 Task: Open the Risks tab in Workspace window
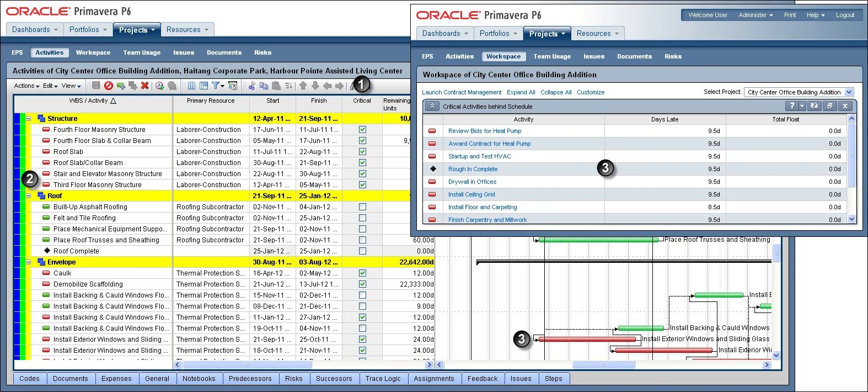pos(673,56)
